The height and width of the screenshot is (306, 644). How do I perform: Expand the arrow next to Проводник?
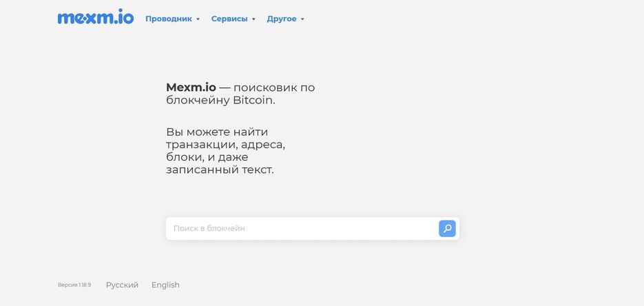pos(198,19)
